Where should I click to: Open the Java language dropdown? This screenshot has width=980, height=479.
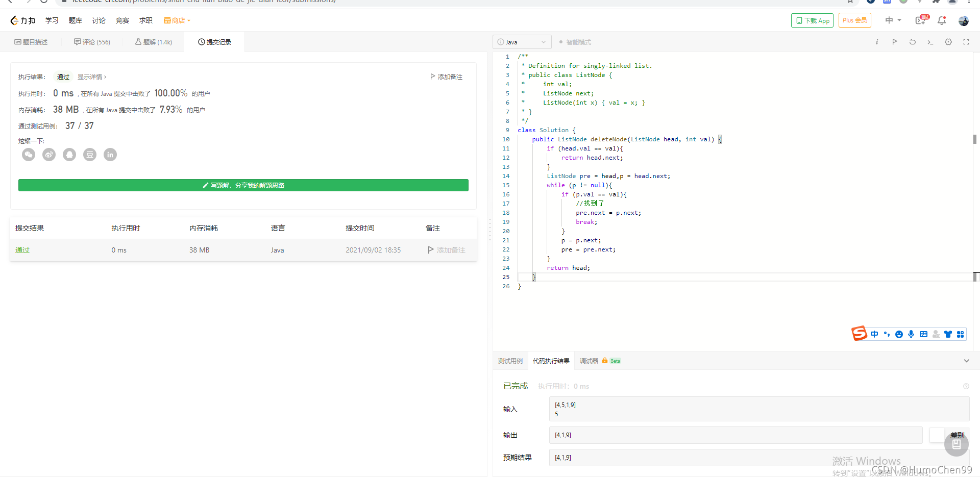point(522,42)
